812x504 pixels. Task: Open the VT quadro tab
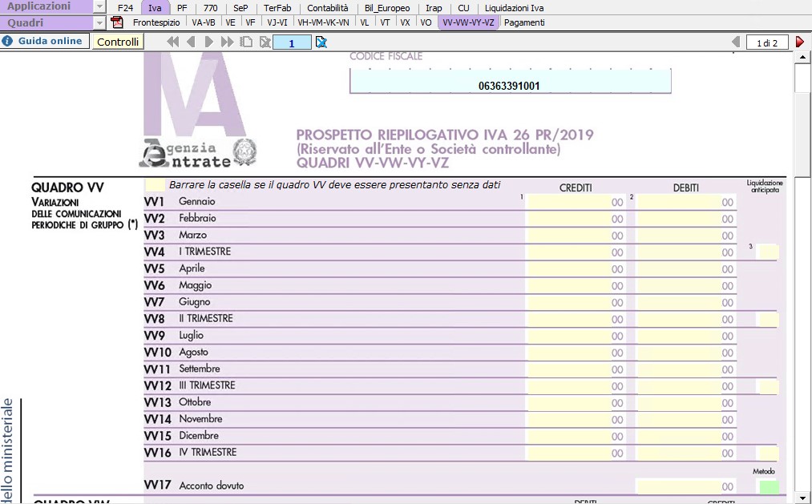(386, 22)
